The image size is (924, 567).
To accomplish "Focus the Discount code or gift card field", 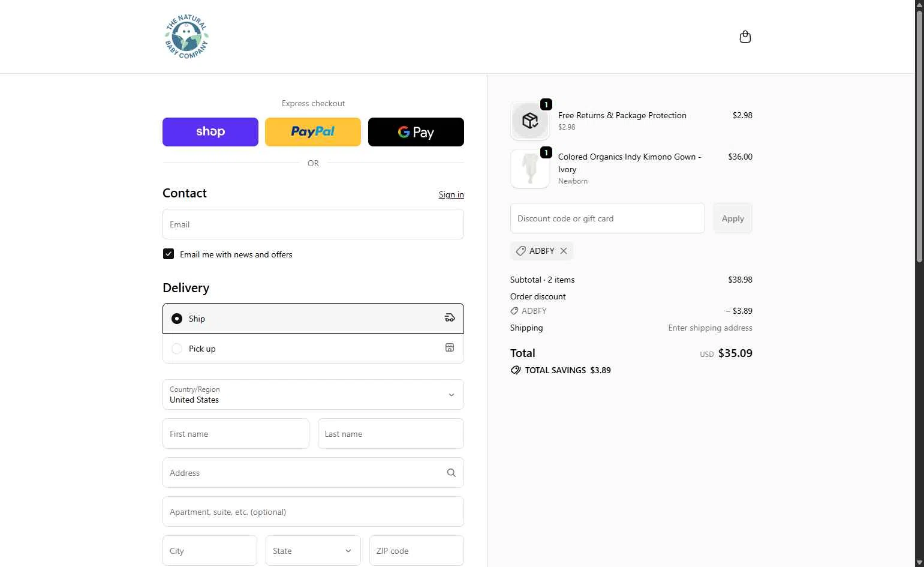I will (607, 218).
